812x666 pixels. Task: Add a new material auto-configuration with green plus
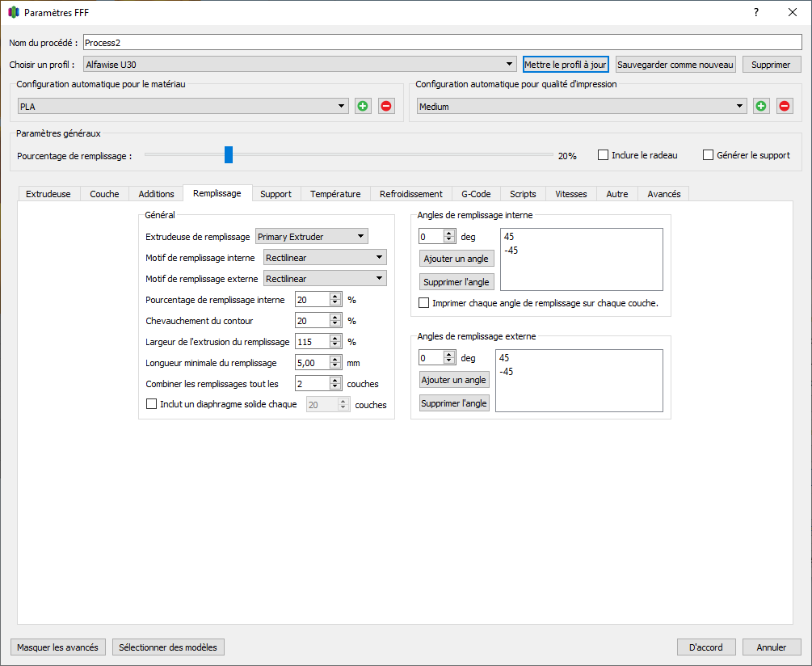[363, 106]
